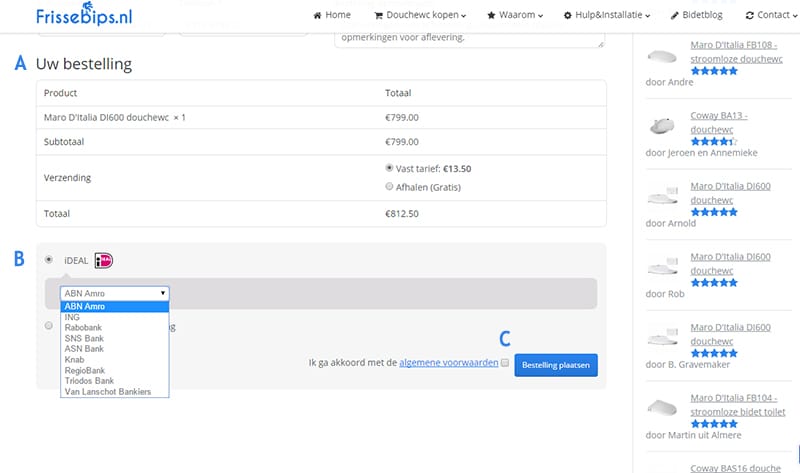Click the FrisseBips.nl logo
800x473 pixels.
click(x=84, y=14)
